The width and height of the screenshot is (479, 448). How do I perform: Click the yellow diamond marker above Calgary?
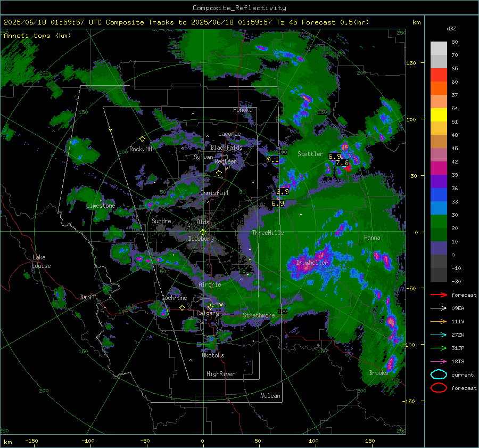point(210,307)
